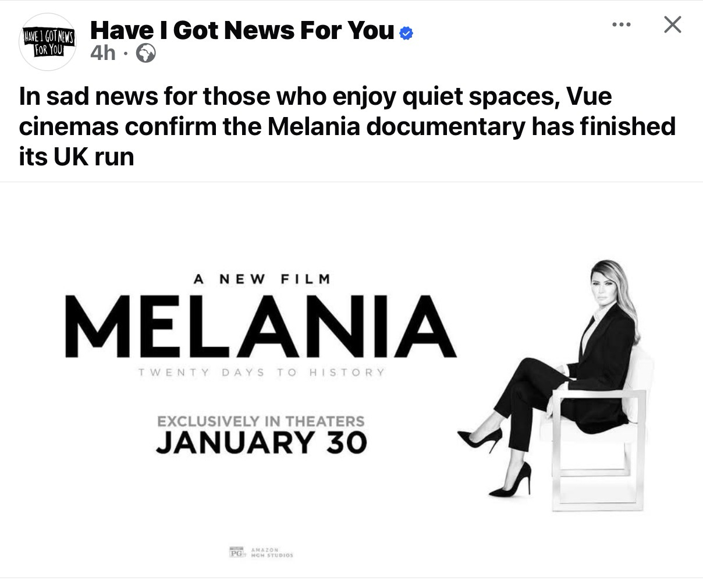Close the post with the X
The image size is (703, 588).
tap(672, 25)
